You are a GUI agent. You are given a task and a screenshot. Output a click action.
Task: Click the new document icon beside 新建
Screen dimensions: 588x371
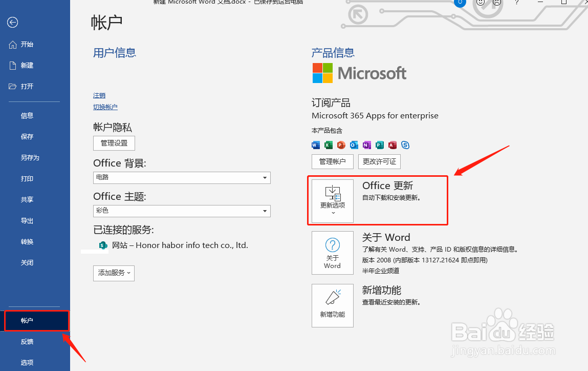coord(13,66)
